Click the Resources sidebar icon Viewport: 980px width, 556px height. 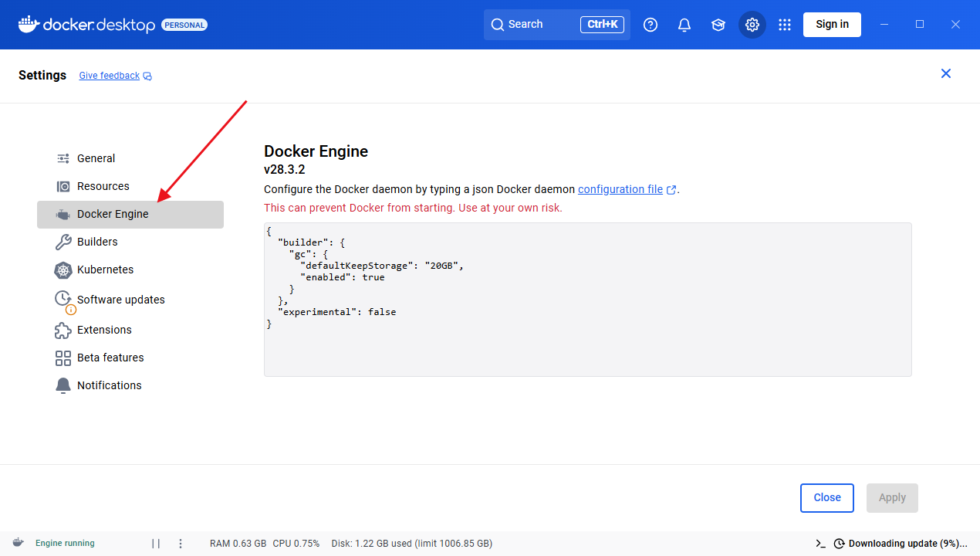[x=63, y=186]
